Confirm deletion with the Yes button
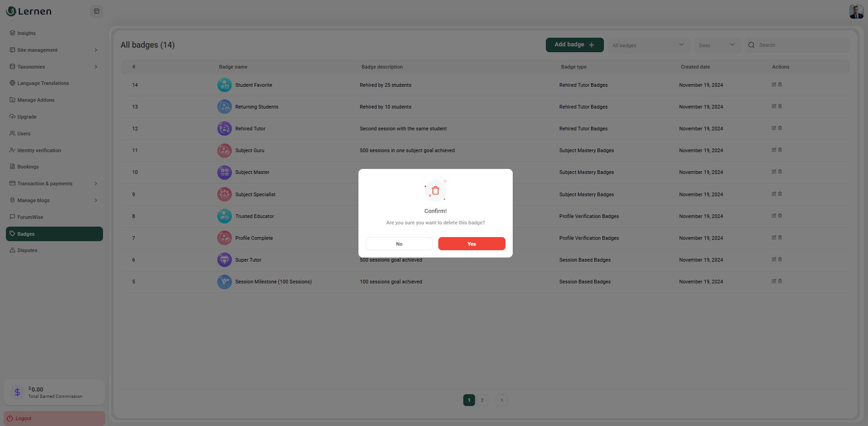868x426 pixels. click(471, 244)
